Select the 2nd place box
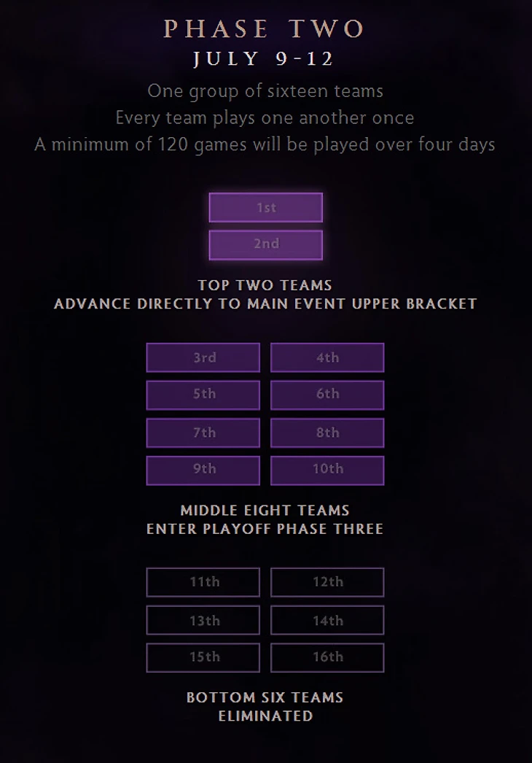 265,245
